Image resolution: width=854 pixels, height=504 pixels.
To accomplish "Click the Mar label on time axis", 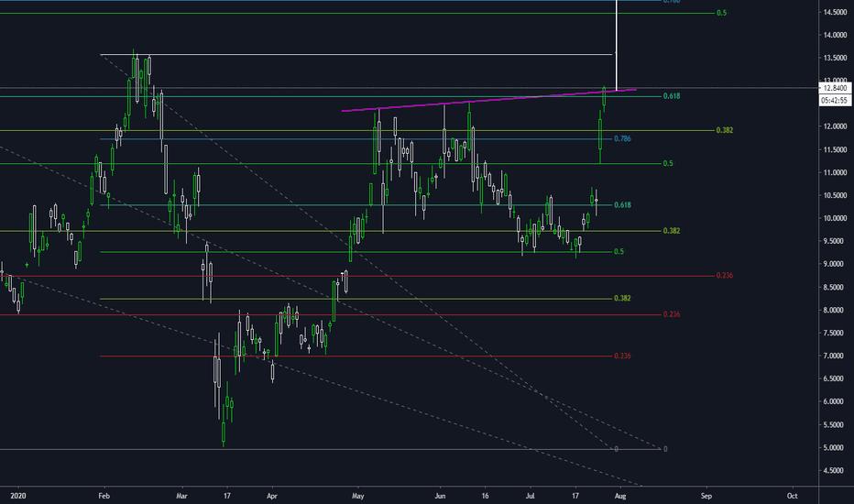I will tap(182, 496).
